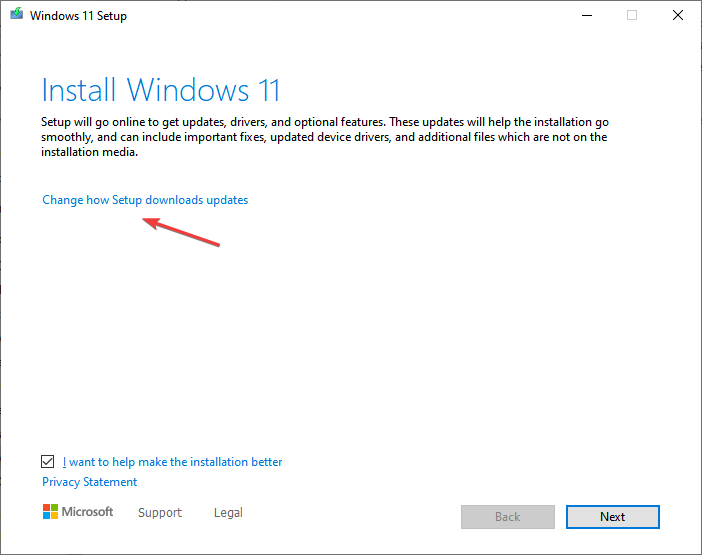This screenshot has height=555, width=702.
Task: Click the Windows 11 Setup title bar icon
Action: click(x=17, y=14)
